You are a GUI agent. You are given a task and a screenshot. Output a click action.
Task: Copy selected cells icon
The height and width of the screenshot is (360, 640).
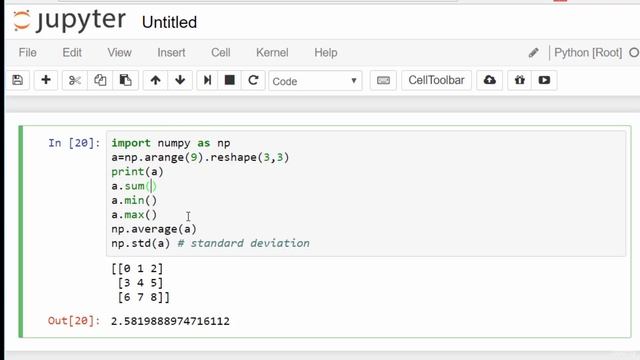coord(100,80)
